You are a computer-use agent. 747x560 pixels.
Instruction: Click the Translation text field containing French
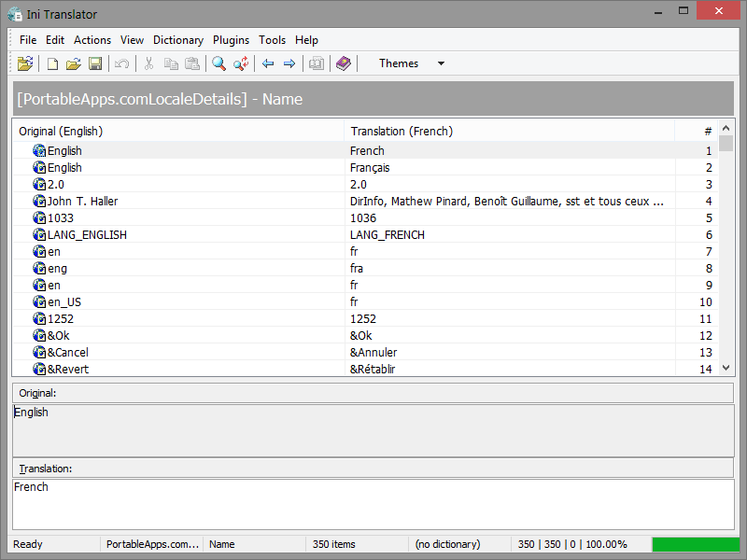(373, 504)
